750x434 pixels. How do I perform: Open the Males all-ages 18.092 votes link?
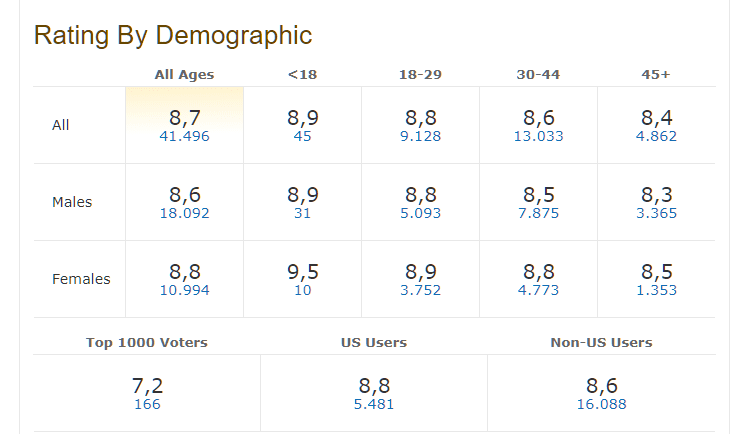click(184, 213)
